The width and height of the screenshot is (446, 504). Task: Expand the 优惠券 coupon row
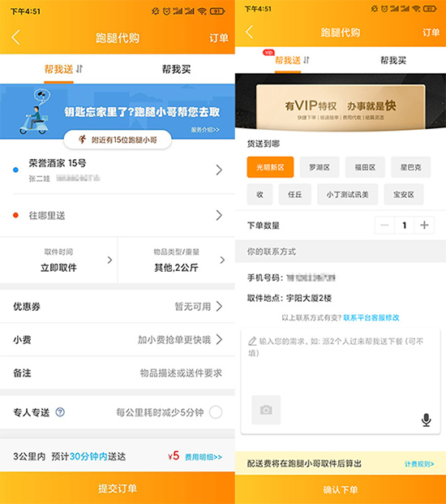coord(118,306)
